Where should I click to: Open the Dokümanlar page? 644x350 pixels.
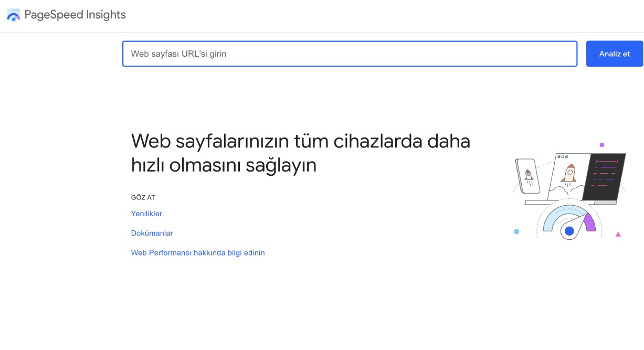[152, 233]
